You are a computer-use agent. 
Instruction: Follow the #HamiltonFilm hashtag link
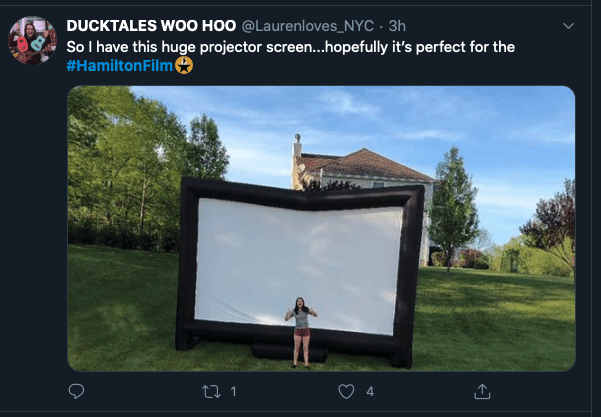coord(120,66)
